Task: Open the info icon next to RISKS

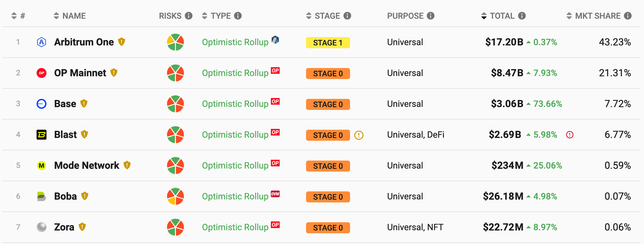Action: pyautogui.click(x=189, y=16)
